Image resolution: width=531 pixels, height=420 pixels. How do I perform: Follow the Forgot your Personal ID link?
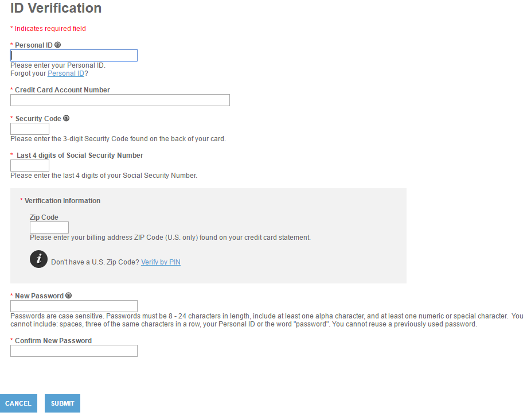click(x=66, y=73)
